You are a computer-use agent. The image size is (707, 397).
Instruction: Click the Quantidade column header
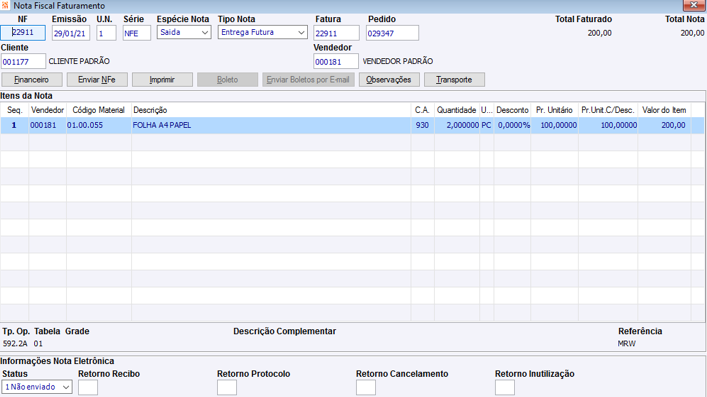(457, 110)
